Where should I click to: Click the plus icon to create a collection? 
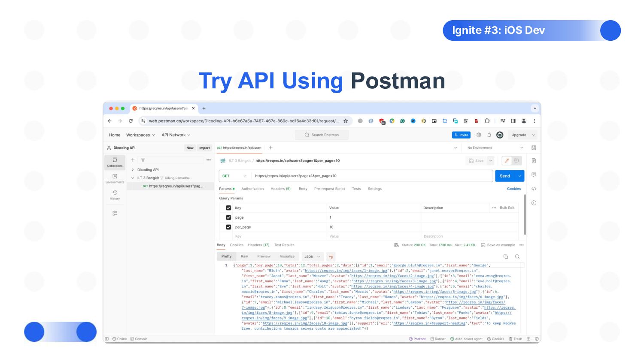click(133, 160)
